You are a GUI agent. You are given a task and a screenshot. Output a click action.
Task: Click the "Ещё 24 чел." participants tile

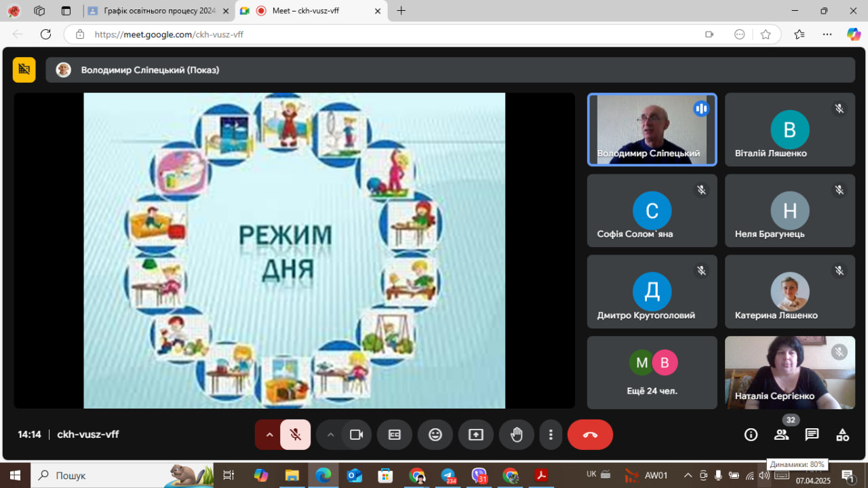(652, 373)
